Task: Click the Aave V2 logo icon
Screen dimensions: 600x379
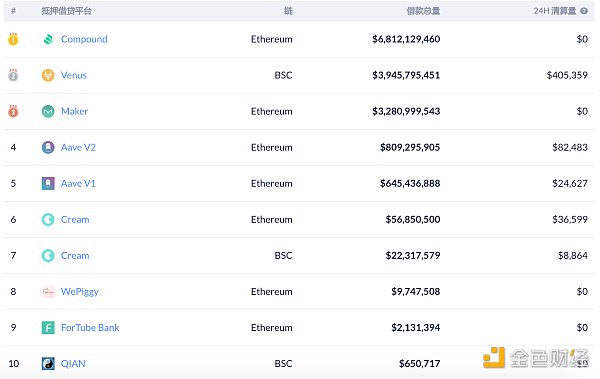Action: pyautogui.click(x=48, y=147)
